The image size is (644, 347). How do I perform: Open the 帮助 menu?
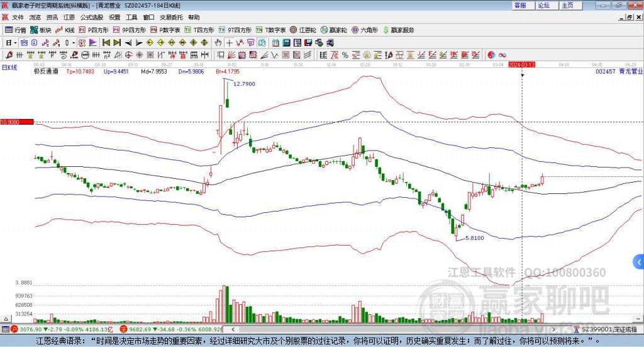tap(194, 17)
